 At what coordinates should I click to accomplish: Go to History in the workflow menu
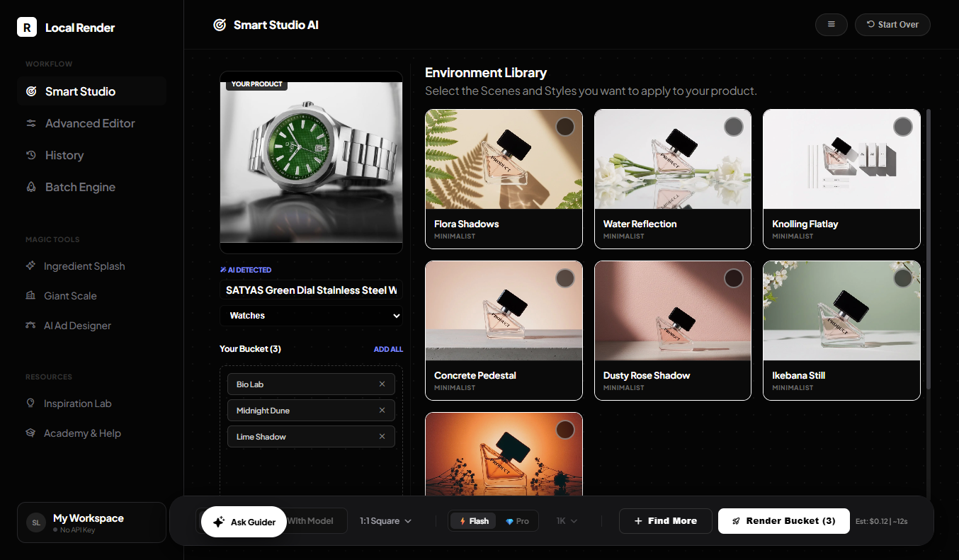pos(64,156)
